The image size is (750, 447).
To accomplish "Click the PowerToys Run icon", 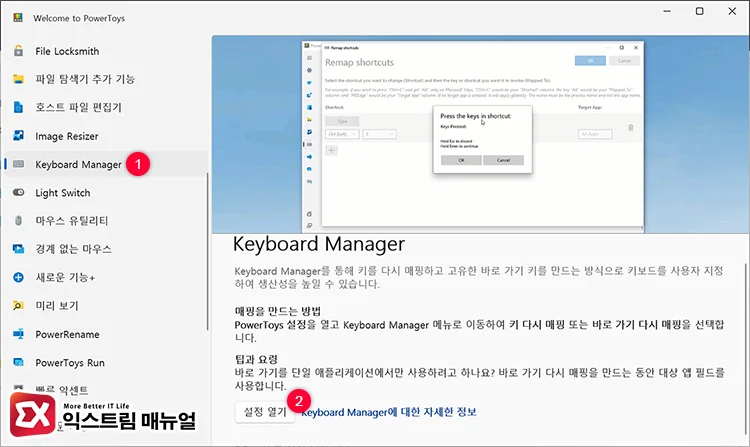I will [18, 362].
